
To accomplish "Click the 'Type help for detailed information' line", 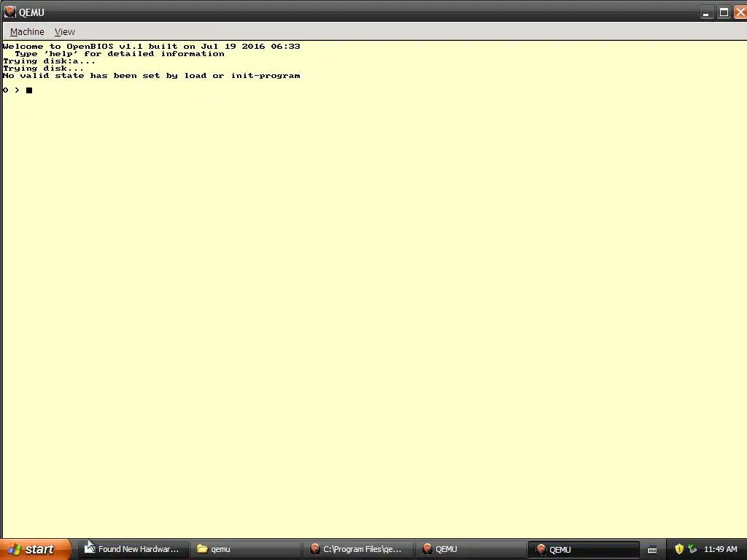I will (119, 54).
